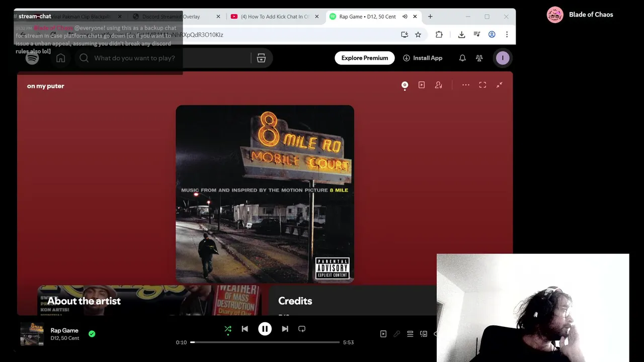644x362 pixels.
Task: Click the Install App link
Action: point(423,58)
